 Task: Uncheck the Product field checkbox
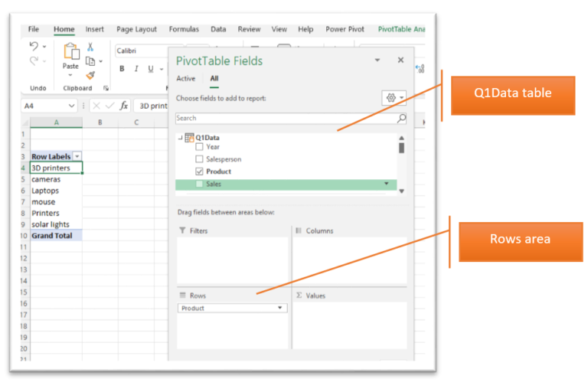coord(199,171)
